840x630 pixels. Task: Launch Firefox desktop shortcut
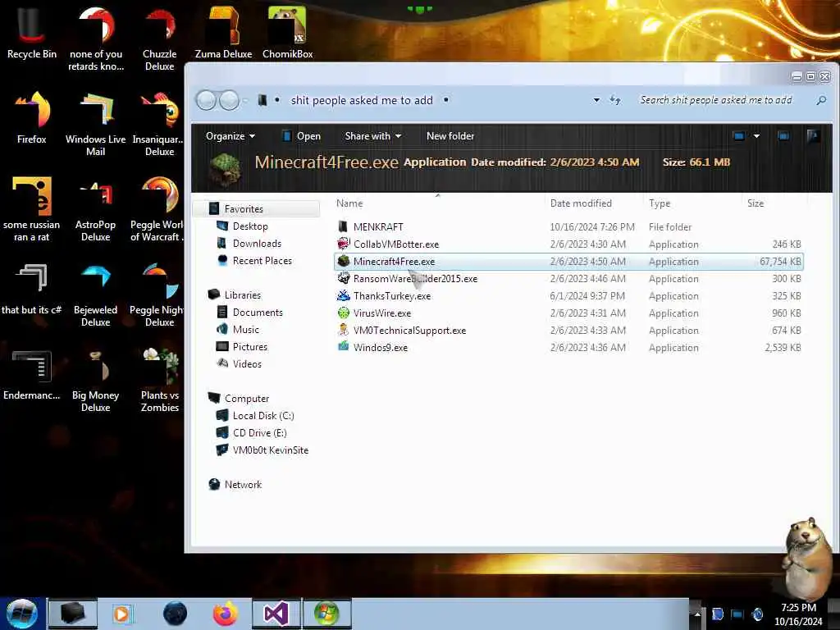[x=32, y=116]
